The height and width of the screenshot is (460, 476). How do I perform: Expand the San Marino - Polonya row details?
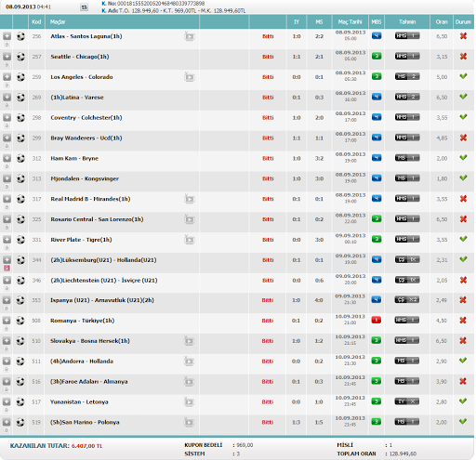(7, 422)
